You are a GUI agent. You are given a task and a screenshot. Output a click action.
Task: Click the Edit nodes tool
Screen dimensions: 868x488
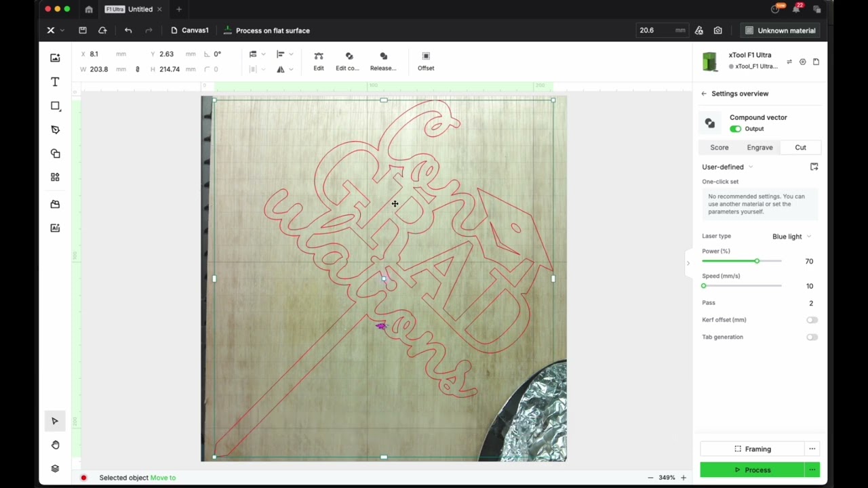point(319,61)
